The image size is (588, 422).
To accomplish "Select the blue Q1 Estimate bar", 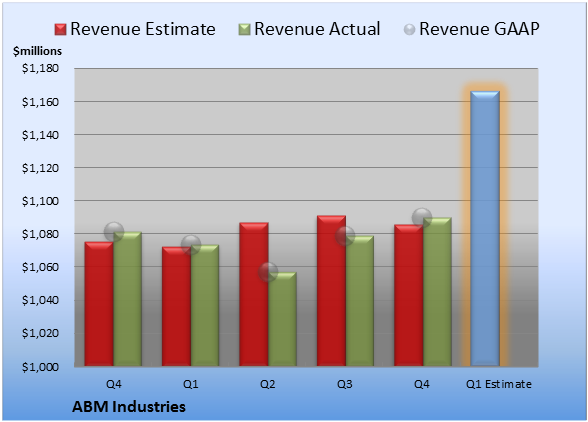I will (x=485, y=228).
